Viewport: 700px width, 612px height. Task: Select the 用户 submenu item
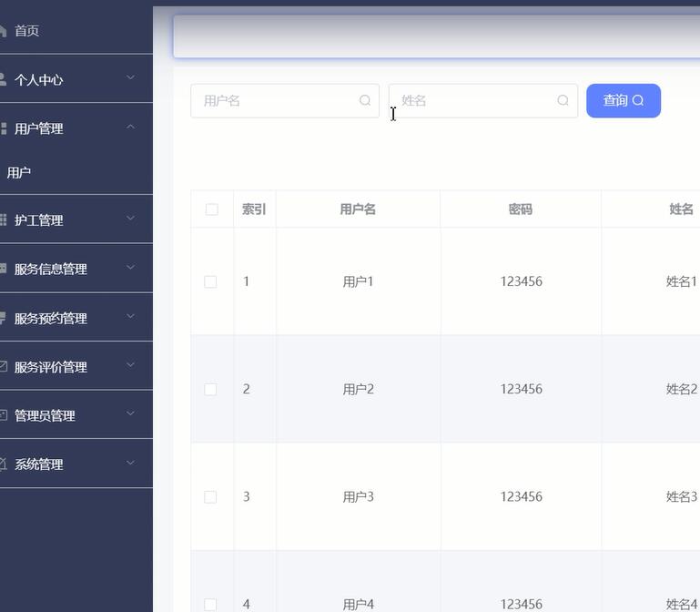[76, 172]
